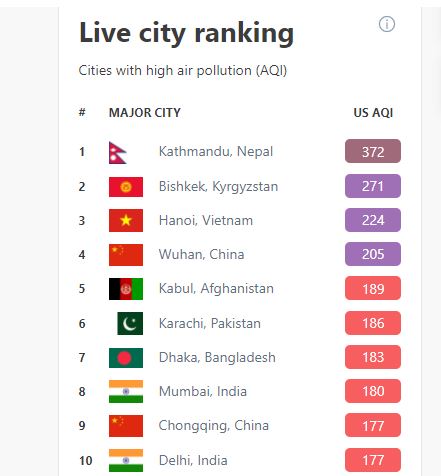Image resolution: width=441 pixels, height=476 pixels.
Task: Select Hanoi, Vietnam in the ranking
Action: [206, 220]
